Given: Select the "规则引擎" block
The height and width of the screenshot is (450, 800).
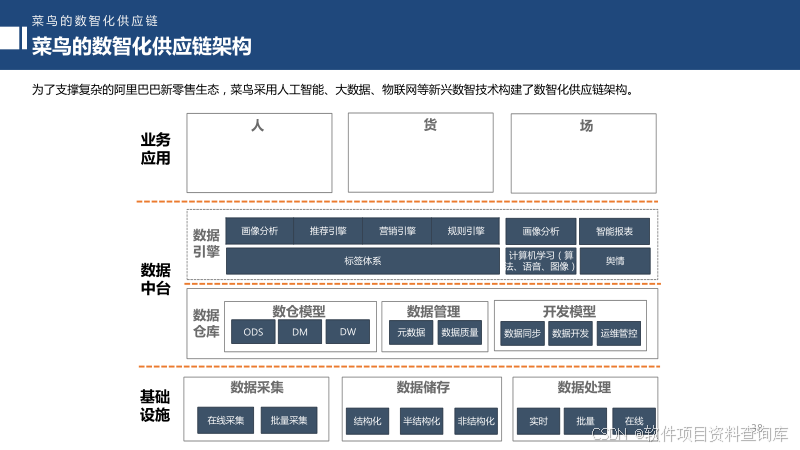Looking at the screenshot, I should (465, 231).
